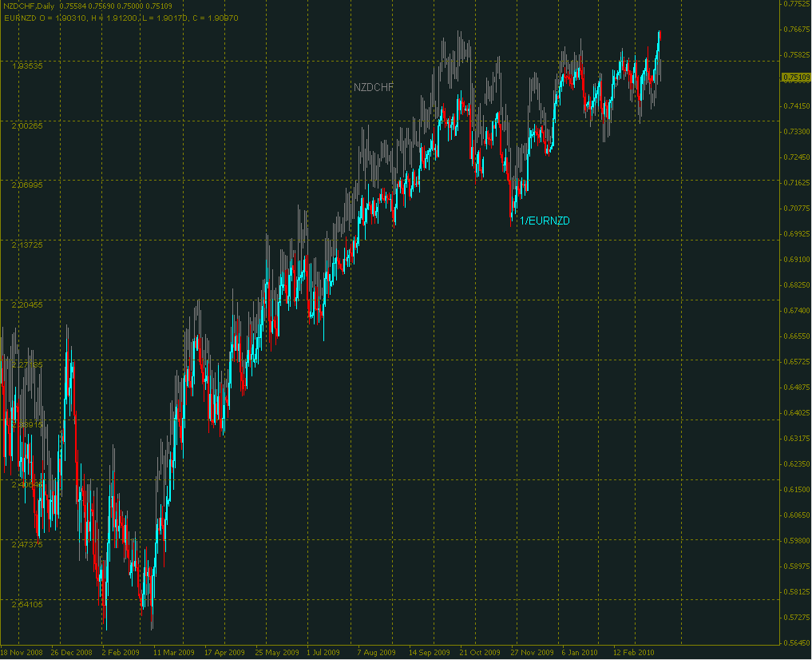Click the 11 Mar 2009 date label
Image resolution: width=812 pixels, height=660 pixels.
174,653
